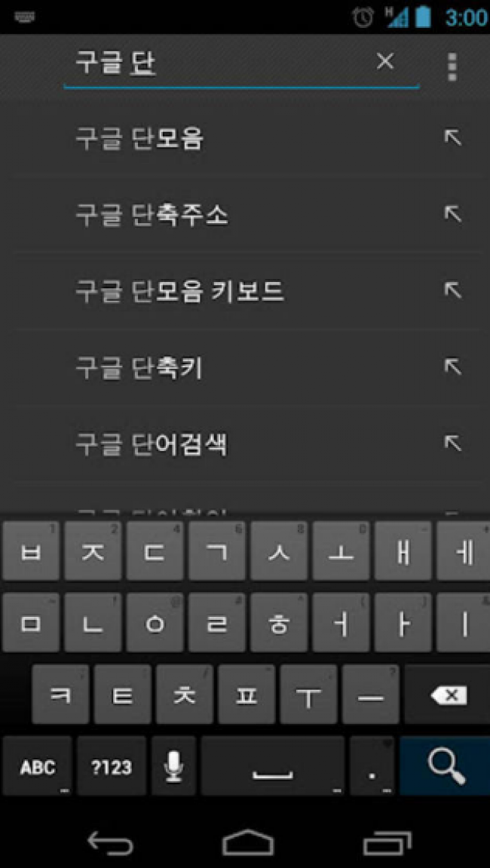The height and width of the screenshot is (868, 490).
Task: Open the three-dot overflow menu
Action: point(452,68)
